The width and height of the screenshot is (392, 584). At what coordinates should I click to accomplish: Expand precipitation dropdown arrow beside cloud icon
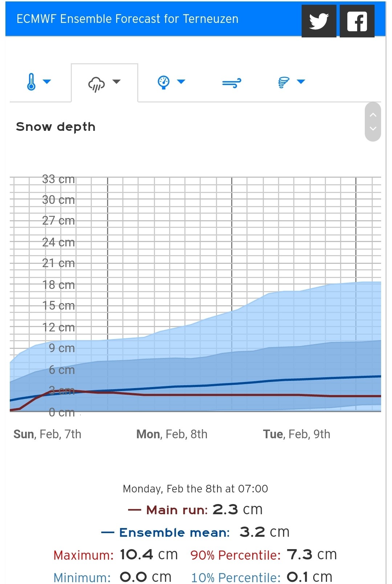(116, 81)
